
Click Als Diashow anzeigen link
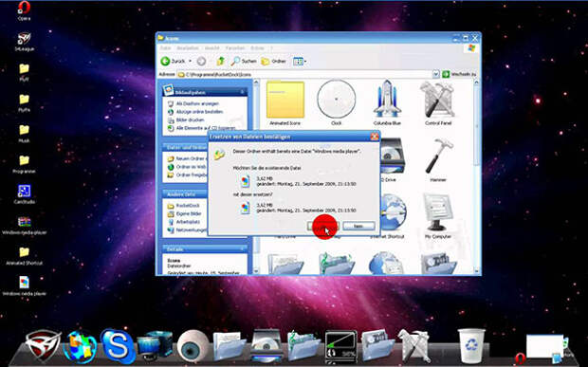click(x=197, y=103)
